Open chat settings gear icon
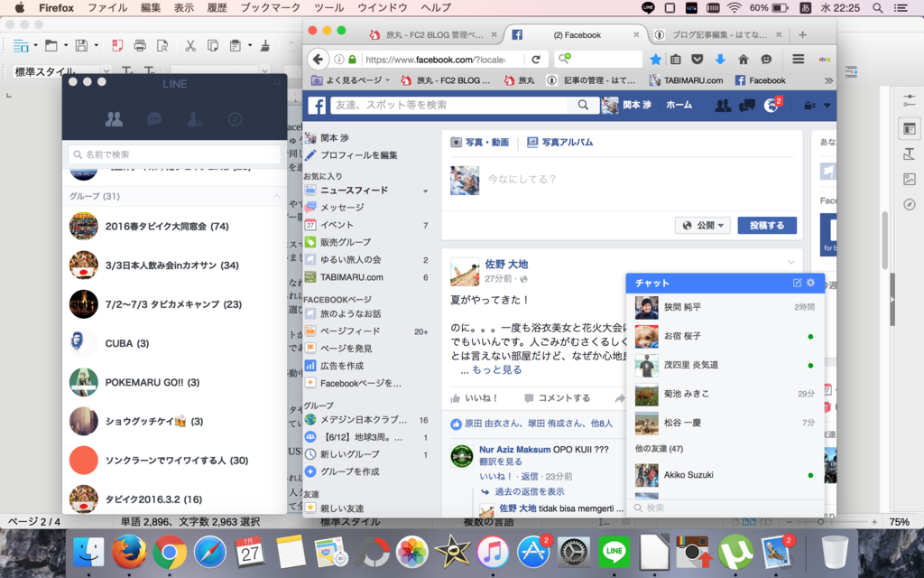The image size is (924, 578). pyautogui.click(x=811, y=283)
